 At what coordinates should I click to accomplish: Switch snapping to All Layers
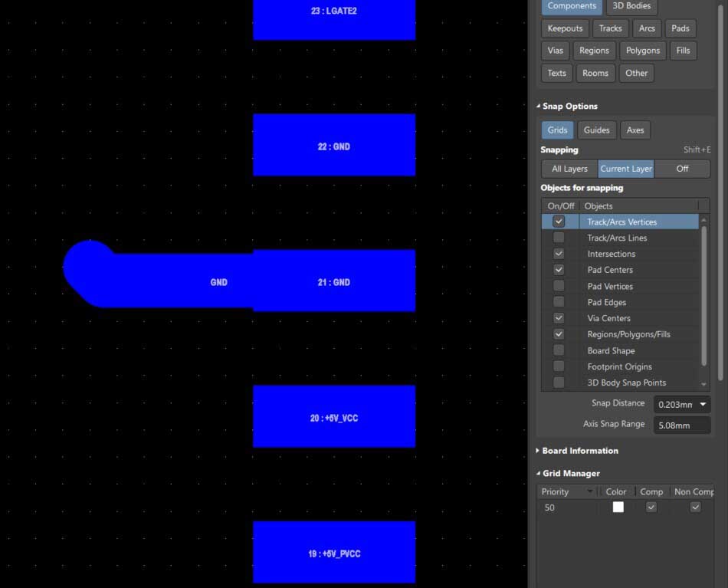pyautogui.click(x=569, y=169)
